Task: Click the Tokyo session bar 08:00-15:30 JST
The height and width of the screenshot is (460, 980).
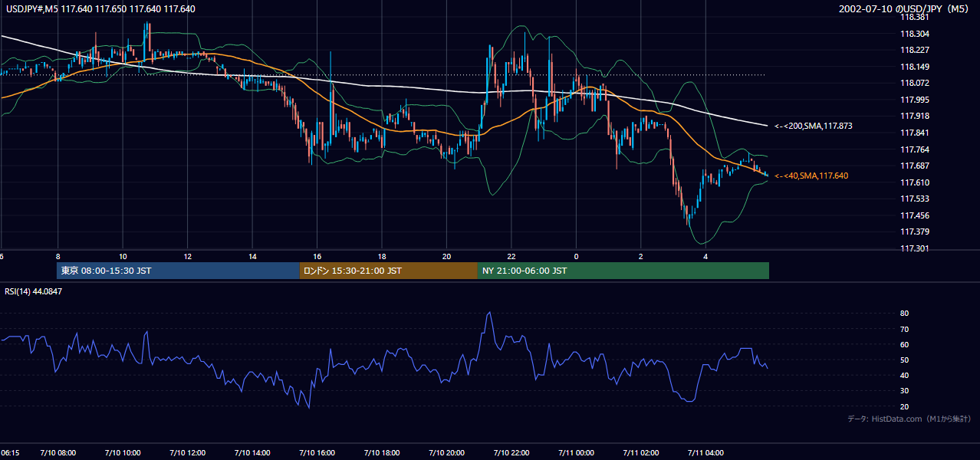Action: pos(178,271)
